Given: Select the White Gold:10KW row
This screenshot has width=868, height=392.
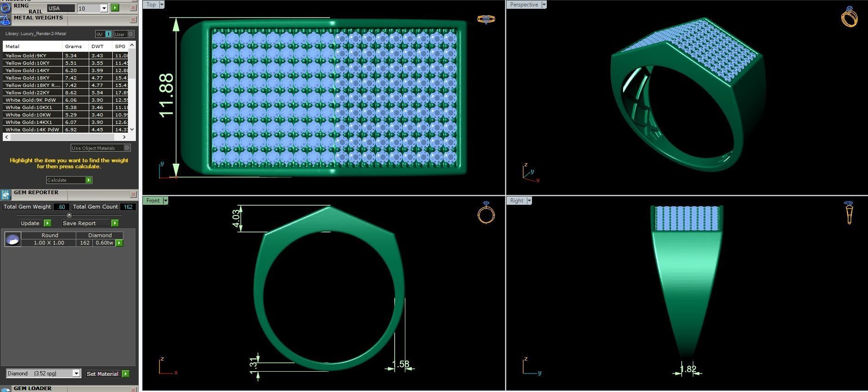Looking at the screenshot, I should point(66,115).
